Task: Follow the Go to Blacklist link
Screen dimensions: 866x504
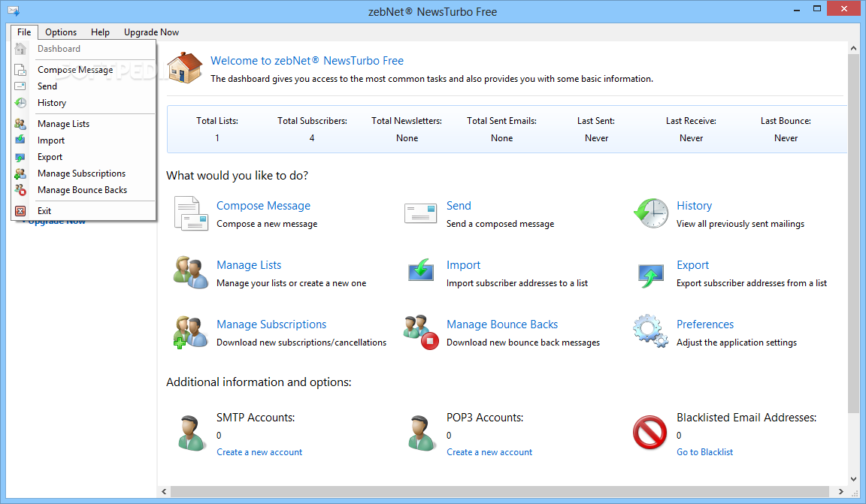Action: click(x=704, y=452)
